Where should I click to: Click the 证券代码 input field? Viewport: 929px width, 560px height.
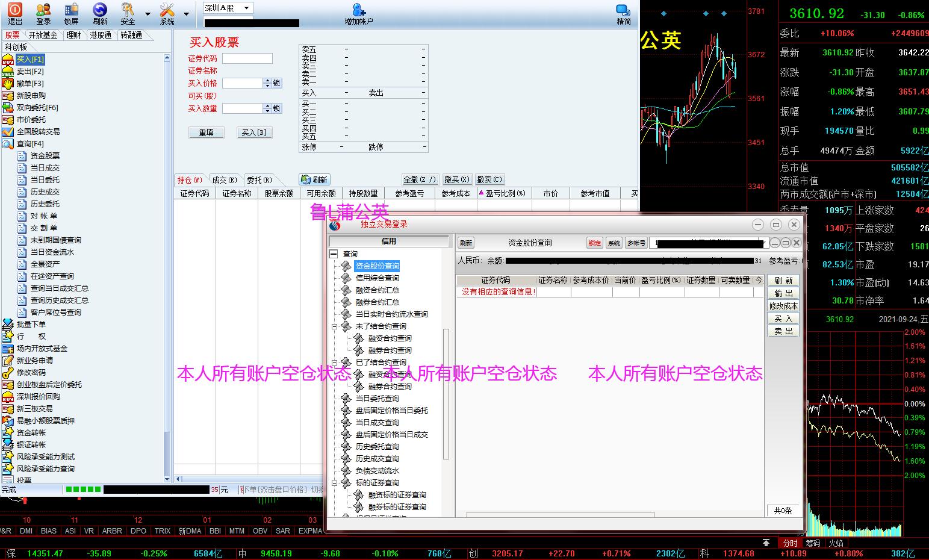(247, 58)
